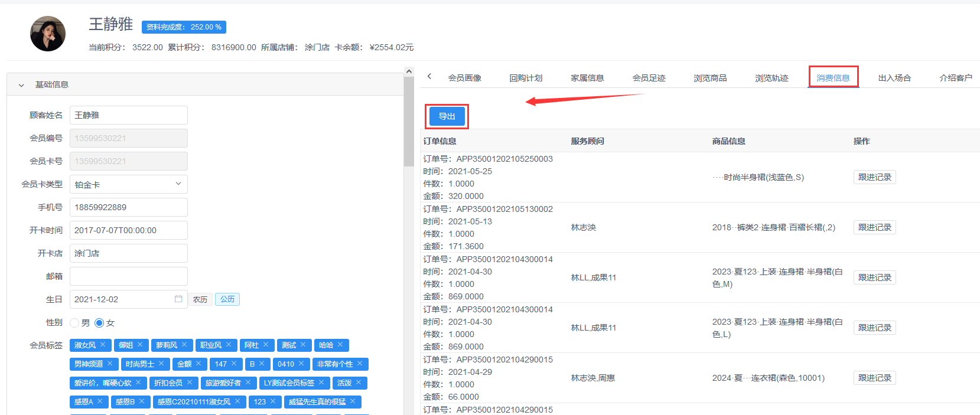Remove the 0410 tag
980x415 pixels.
(301, 364)
